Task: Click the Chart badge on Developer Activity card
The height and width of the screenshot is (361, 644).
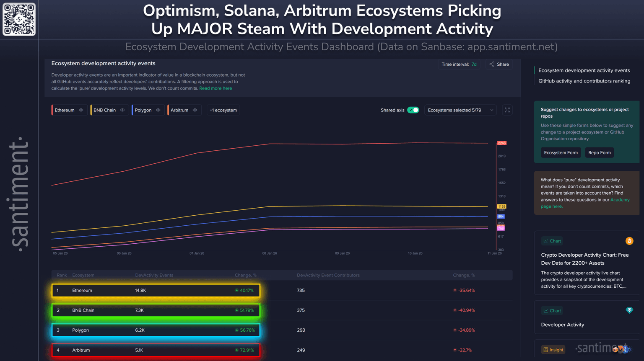Action: pyautogui.click(x=552, y=311)
